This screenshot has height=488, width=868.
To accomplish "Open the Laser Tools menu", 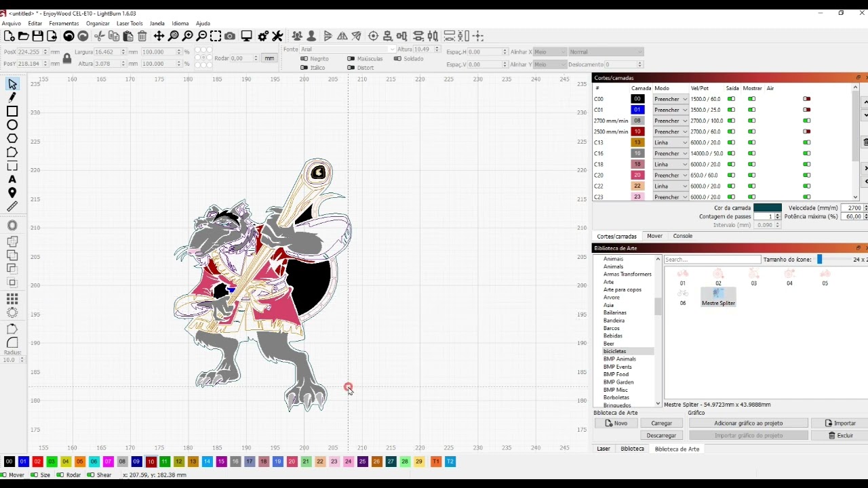I will [130, 23].
